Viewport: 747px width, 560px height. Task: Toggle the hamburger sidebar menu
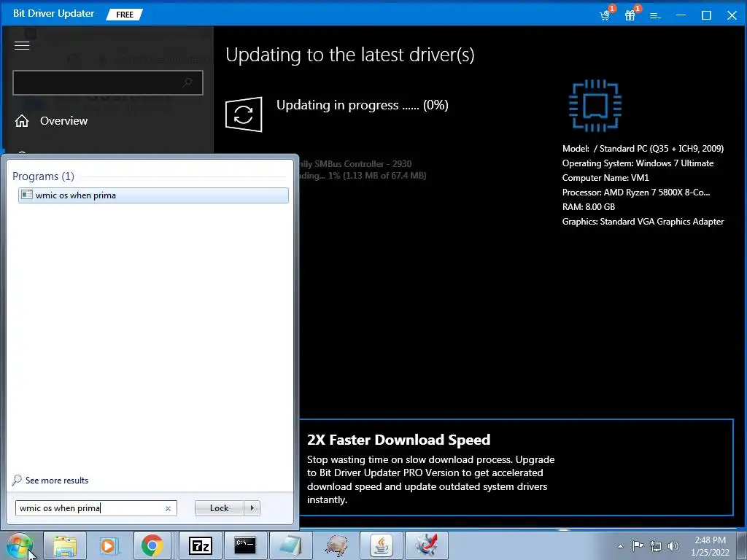pyautogui.click(x=22, y=45)
